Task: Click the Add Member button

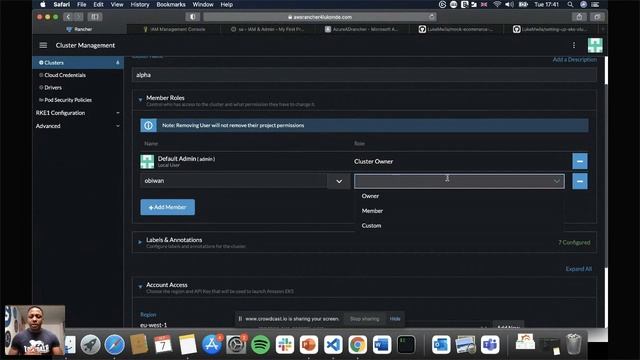Action: point(167,207)
